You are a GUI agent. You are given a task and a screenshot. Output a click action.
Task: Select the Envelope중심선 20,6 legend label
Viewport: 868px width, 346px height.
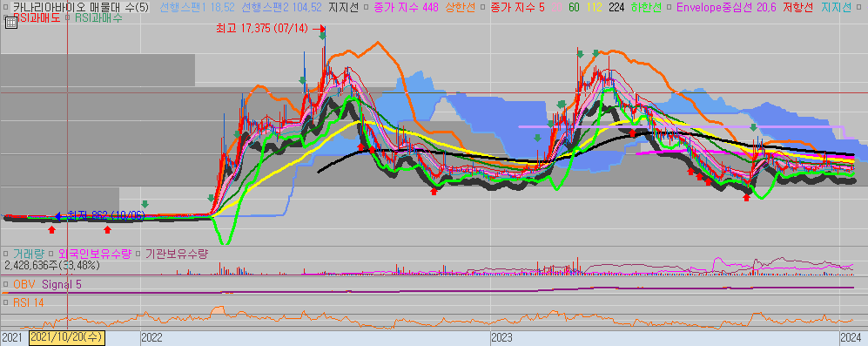tap(726, 8)
